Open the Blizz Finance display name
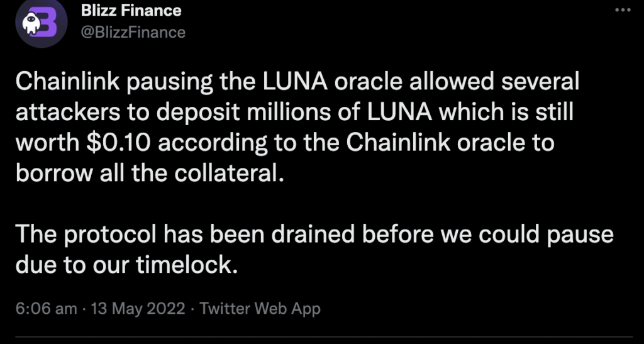The width and height of the screenshot is (644, 344). tap(131, 10)
